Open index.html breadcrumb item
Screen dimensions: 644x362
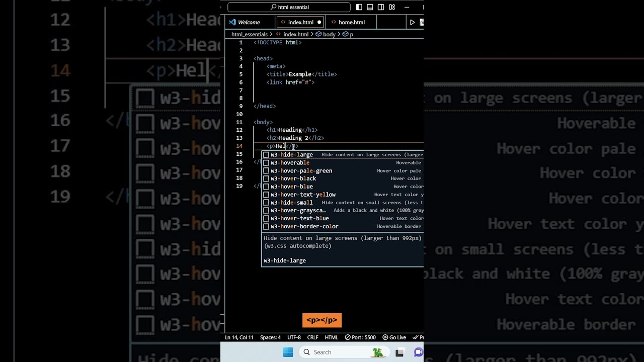pyautogui.click(x=295, y=34)
